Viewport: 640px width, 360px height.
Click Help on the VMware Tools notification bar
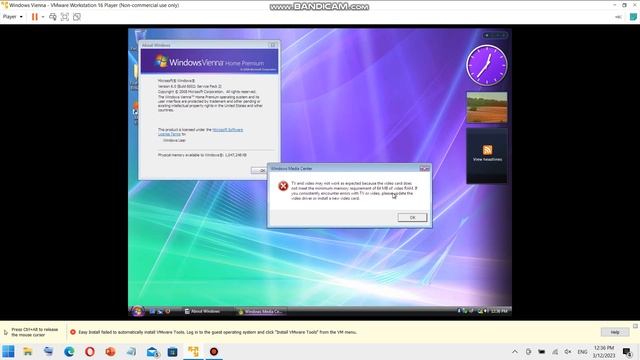click(x=615, y=332)
